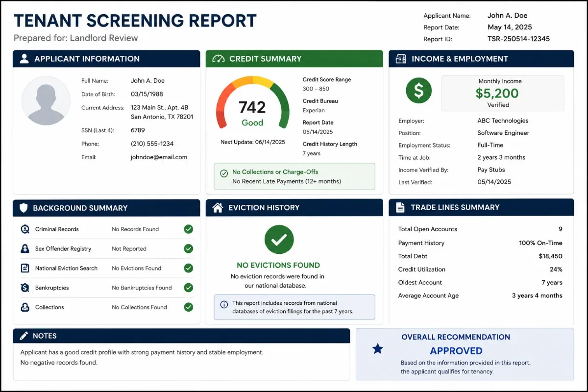Image resolution: width=588 pixels, height=392 pixels.
Task: Click the APPROVED status text
Action: 456,351
